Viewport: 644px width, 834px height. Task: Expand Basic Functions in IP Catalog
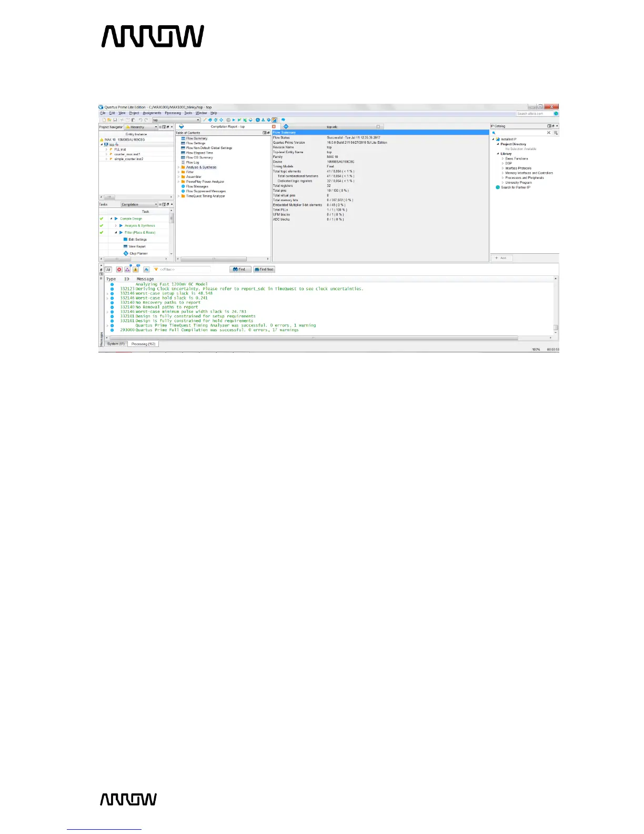502,158
